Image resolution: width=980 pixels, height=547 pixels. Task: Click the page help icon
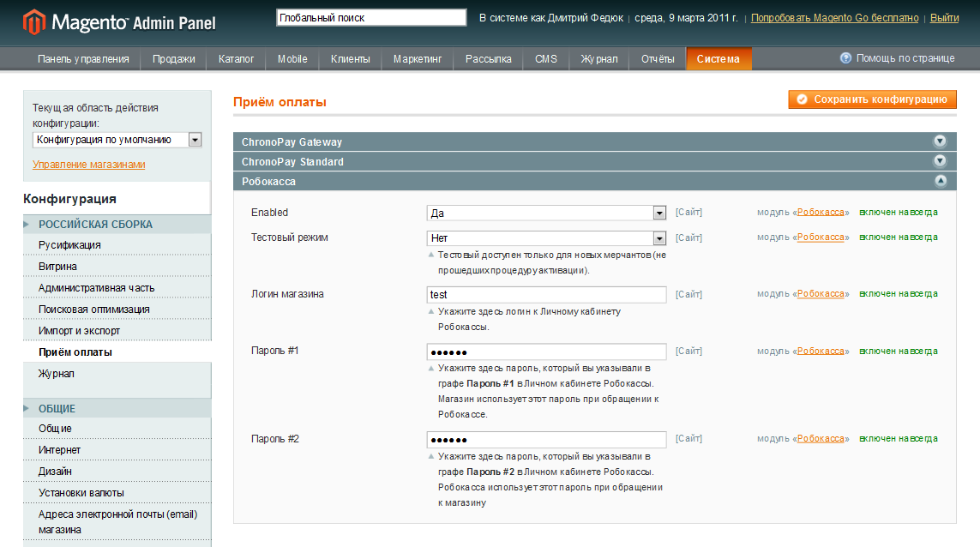(x=845, y=58)
